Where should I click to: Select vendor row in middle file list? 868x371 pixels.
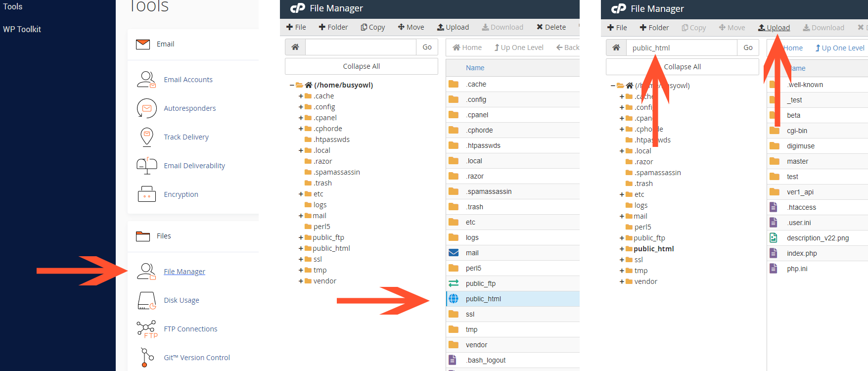(x=513, y=345)
